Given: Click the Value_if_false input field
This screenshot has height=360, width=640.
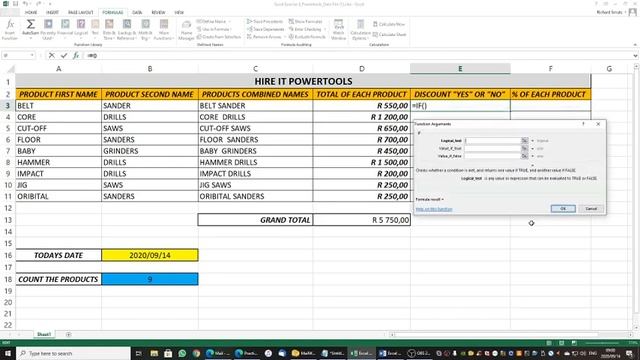Looking at the screenshot, I should (493, 156).
